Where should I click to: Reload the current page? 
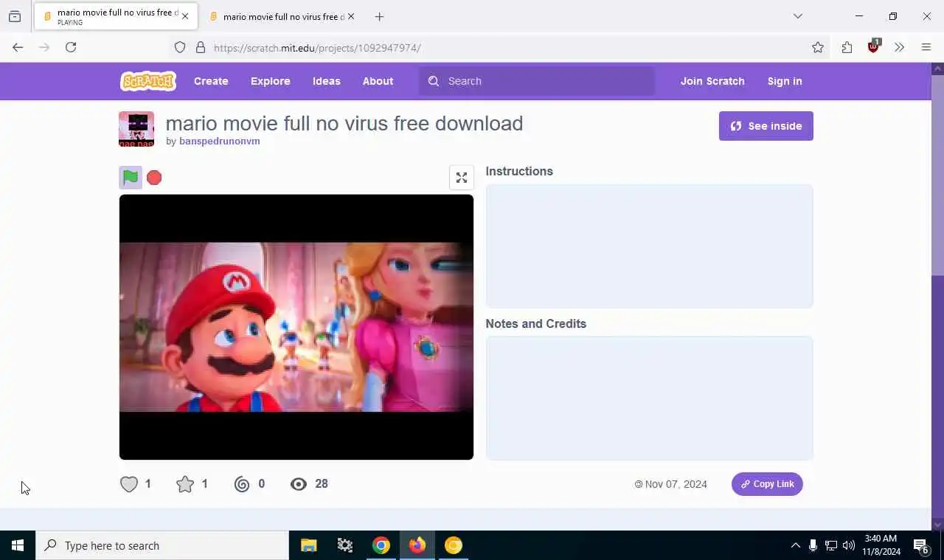coord(71,47)
